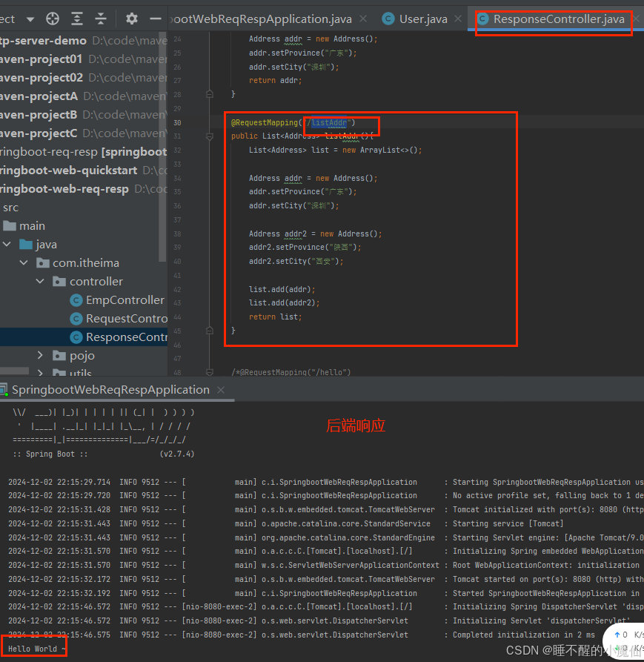The image size is (644, 662).
Task: Close the SpringbootWebReqRespApplication.java editor tab
Action: (x=363, y=19)
